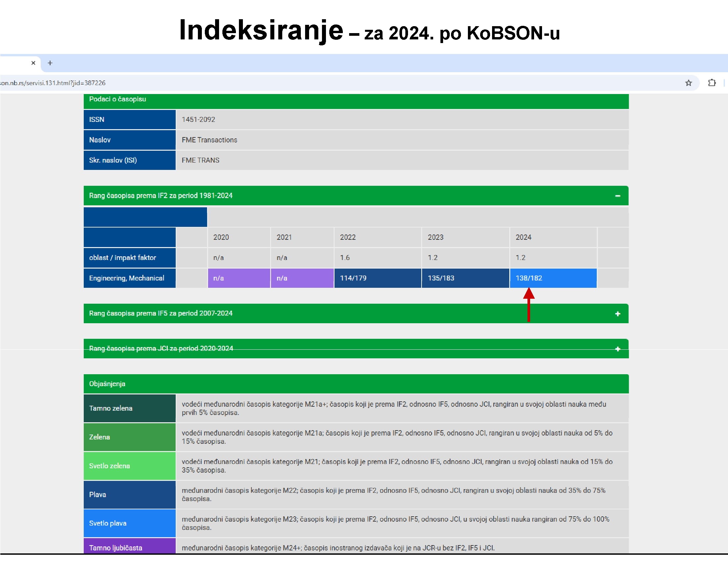
Task: Click the 114/179 rank cell for 2022
Action: point(377,278)
